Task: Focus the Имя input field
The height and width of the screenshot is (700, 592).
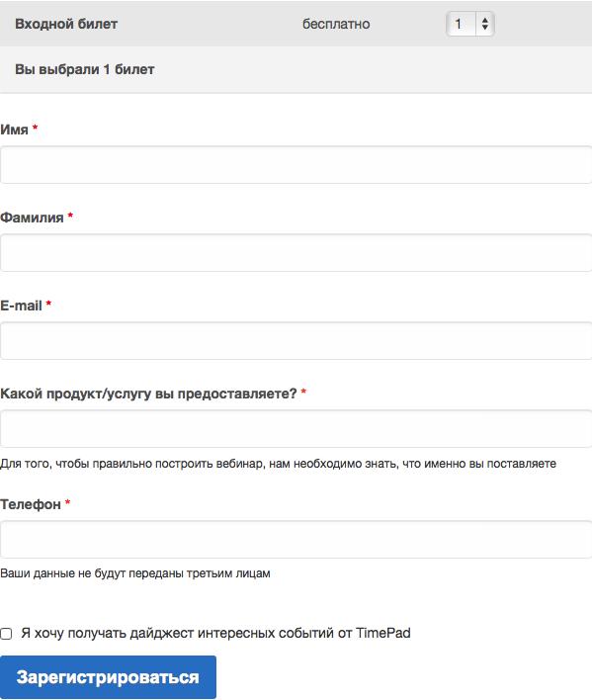Action: click(x=296, y=164)
